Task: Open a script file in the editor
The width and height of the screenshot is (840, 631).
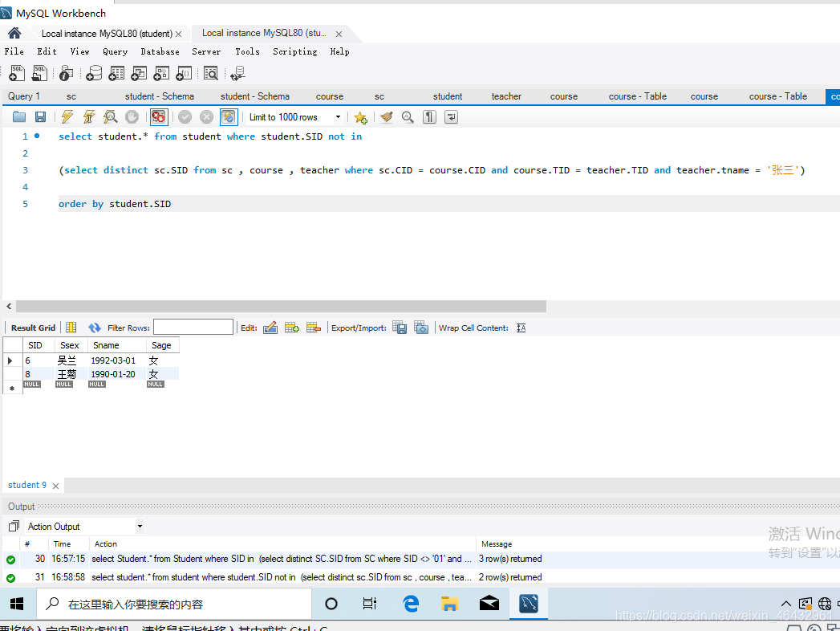Action: pos(19,117)
